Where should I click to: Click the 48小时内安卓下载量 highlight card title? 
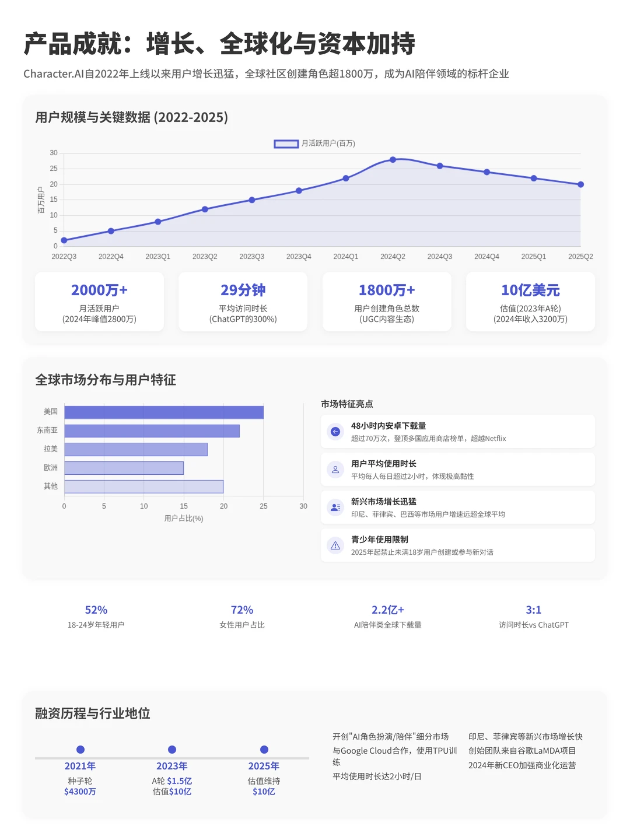(x=388, y=426)
